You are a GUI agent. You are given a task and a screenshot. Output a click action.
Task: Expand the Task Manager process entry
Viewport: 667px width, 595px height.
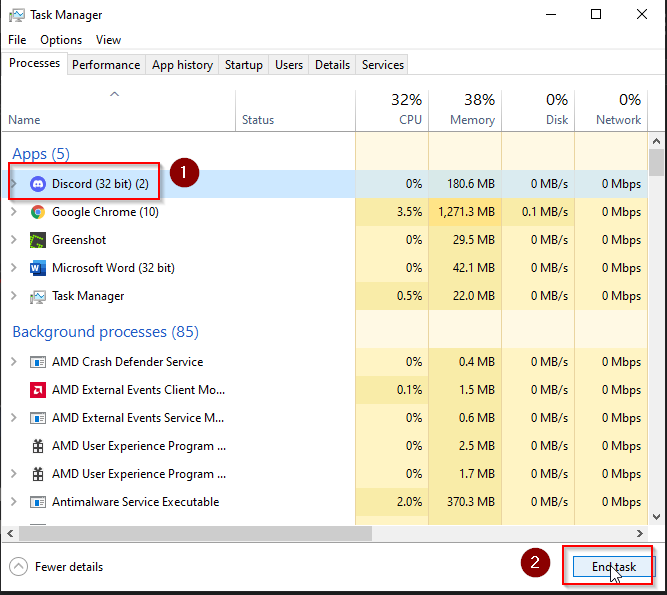[x=14, y=296]
